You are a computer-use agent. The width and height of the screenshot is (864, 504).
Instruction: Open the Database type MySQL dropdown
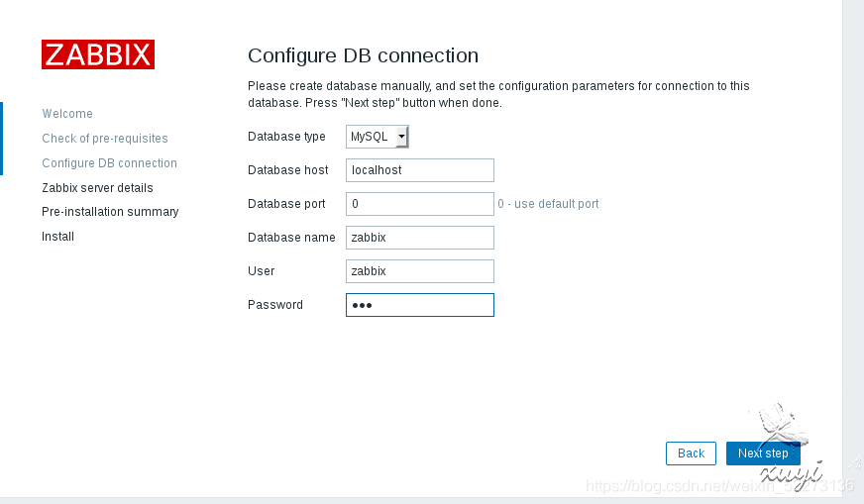point(378,137)
